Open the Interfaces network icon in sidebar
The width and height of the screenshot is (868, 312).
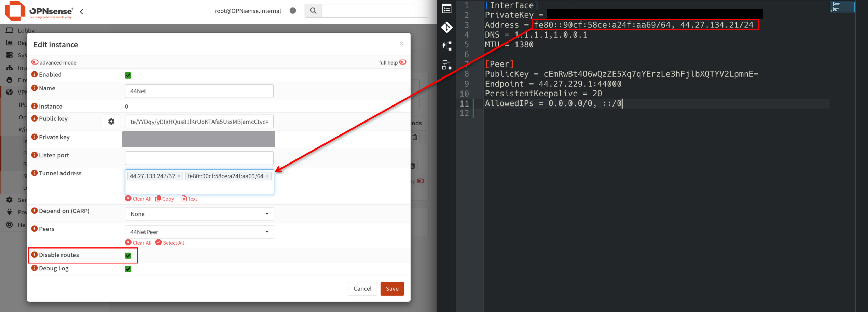pyautogui.click(x=10, y=68)
